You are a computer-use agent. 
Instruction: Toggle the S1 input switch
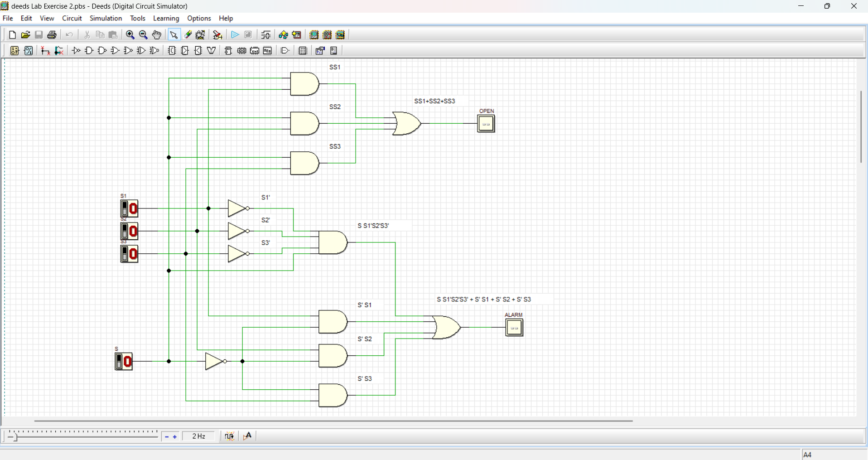point(125,209)
